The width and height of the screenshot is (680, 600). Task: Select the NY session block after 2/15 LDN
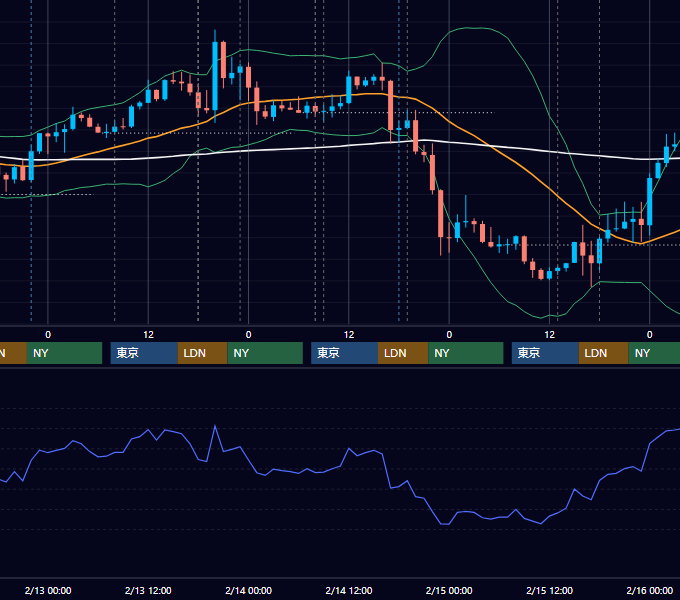(654, 353)
